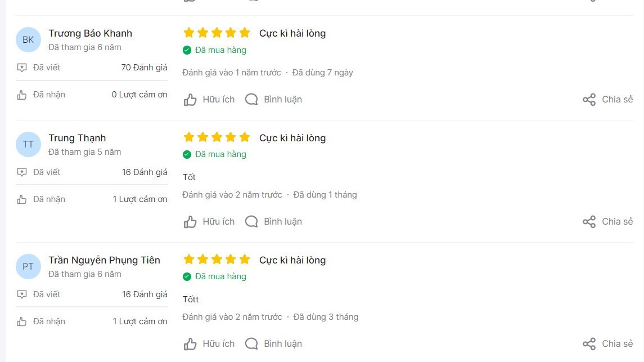The width and height of the screenshot is (644, 362).
Task: Open reviewer name Trần Nguyễn Phụng Tiên
Action: [104, 260]
